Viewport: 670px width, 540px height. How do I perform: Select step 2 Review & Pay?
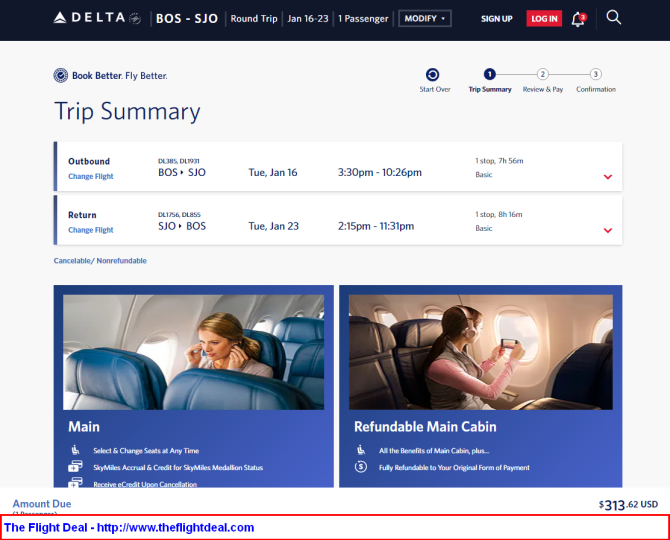tap(543, 74)
